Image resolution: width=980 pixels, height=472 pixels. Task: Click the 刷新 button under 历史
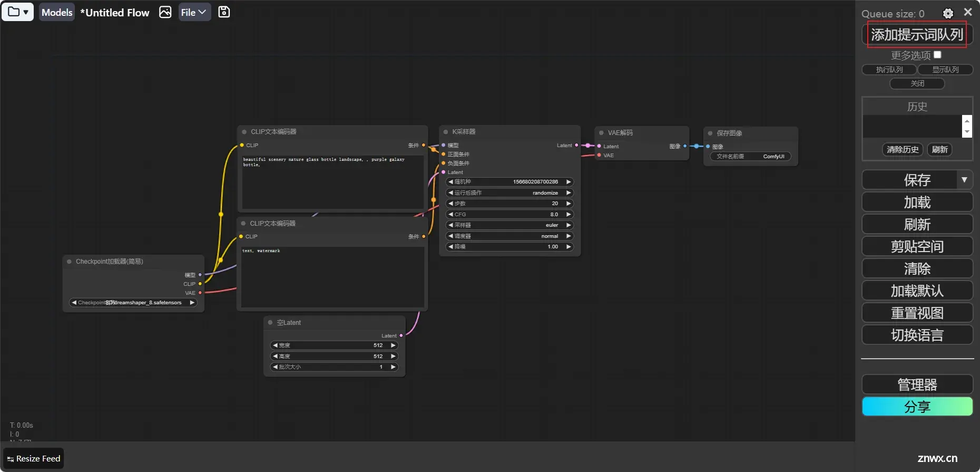940,150
